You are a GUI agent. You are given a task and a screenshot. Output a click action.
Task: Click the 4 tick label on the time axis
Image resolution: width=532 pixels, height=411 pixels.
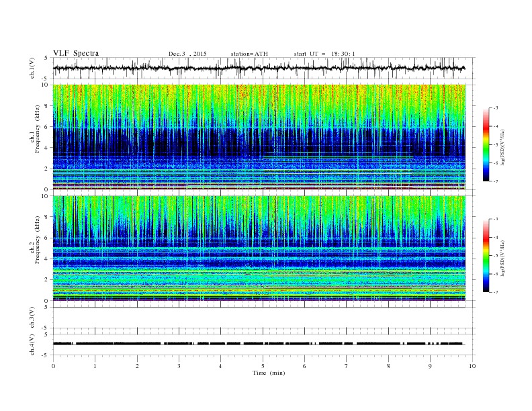[220, 366]
